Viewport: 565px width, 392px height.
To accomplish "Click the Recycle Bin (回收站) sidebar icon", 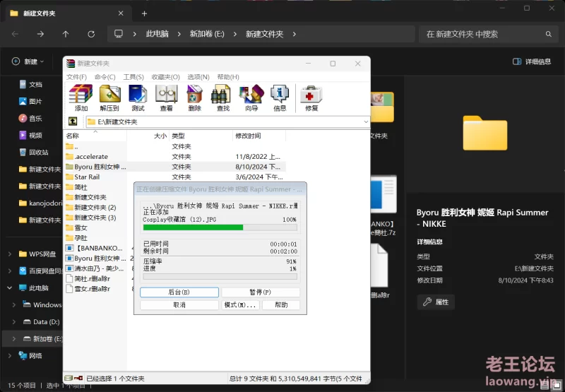I will pyautogui.click(x=23, y=152).
